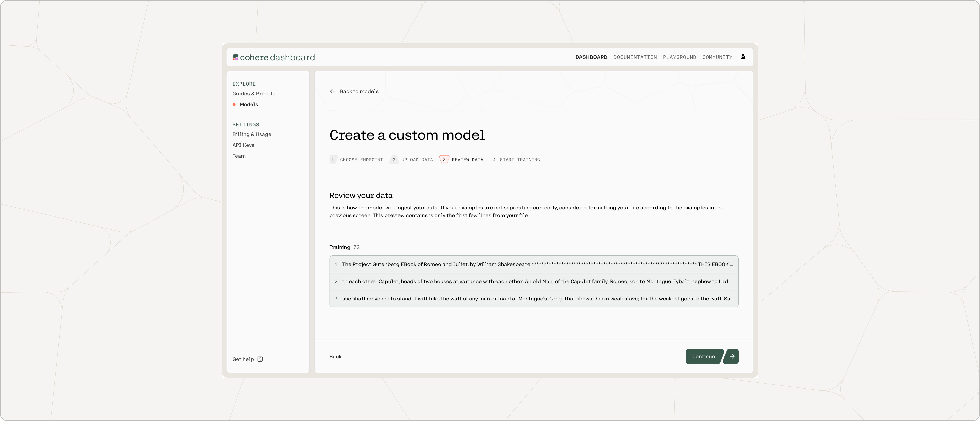Open the Team settings page

point(239,156)
